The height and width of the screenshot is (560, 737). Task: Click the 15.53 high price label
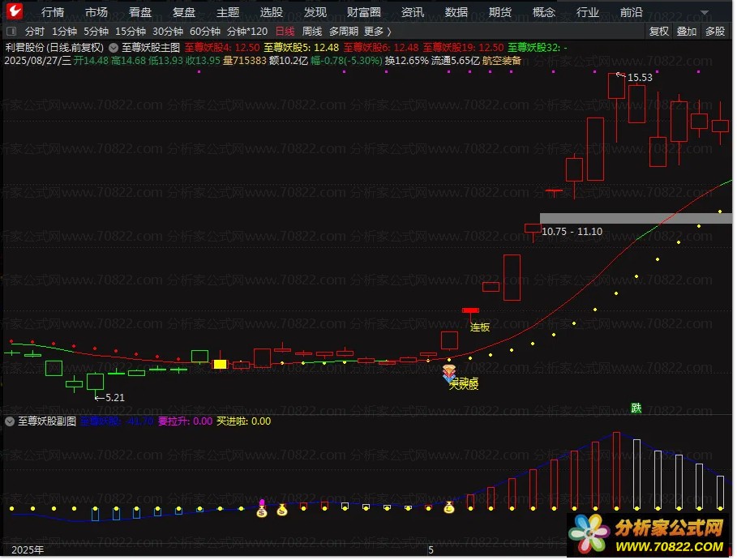click(640, 78)
